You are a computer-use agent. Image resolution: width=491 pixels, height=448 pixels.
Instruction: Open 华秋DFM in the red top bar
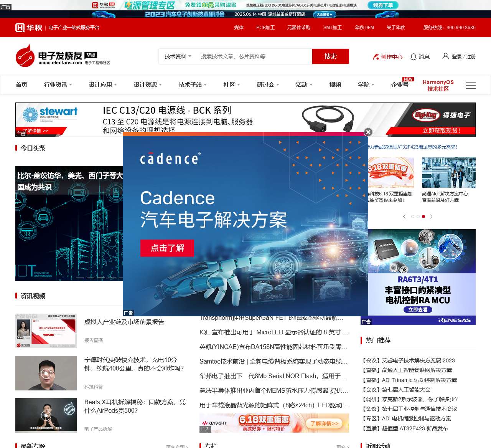(364, 28)
